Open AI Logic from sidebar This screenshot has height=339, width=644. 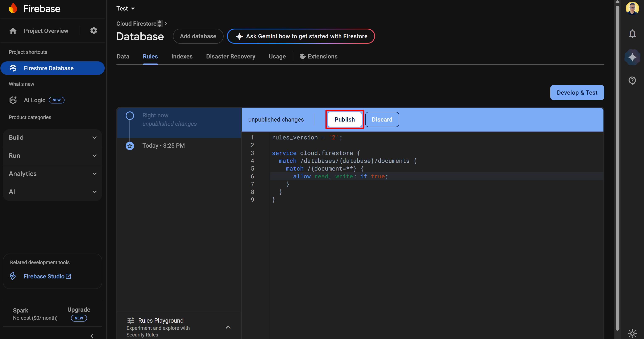pyautogui.click(x=34, y=100)
